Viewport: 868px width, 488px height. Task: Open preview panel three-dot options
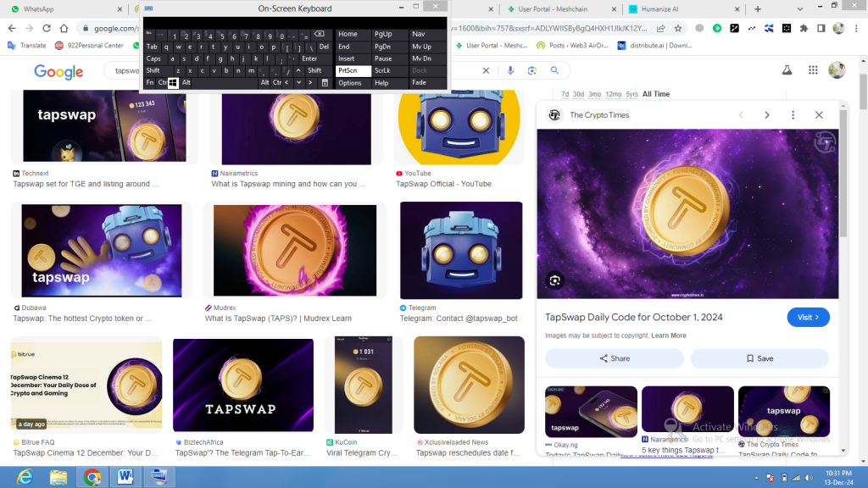click(793, 115)
